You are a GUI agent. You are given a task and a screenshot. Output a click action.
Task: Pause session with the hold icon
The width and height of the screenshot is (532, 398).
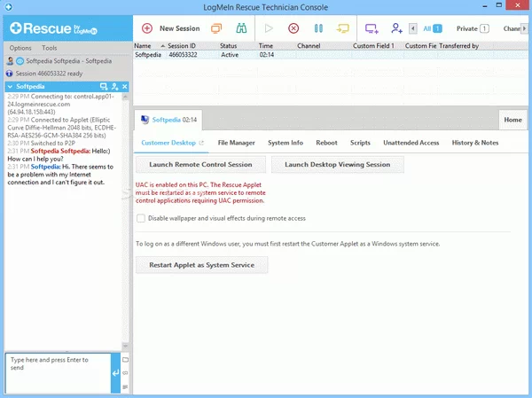318,28
